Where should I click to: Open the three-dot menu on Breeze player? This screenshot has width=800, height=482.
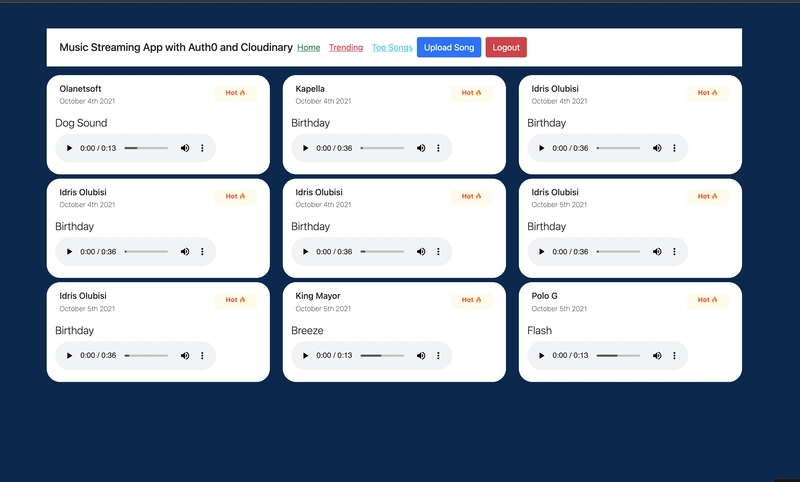pos(438,355)
